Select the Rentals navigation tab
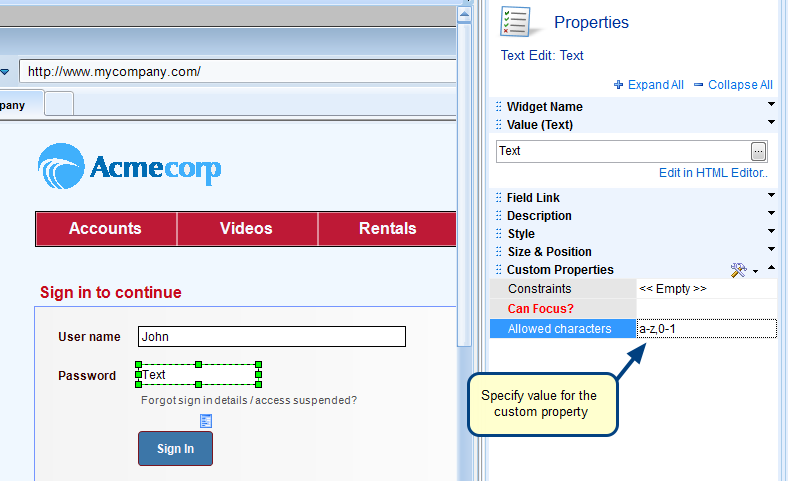Screen dimensions: 788x481 click(387, 229)
